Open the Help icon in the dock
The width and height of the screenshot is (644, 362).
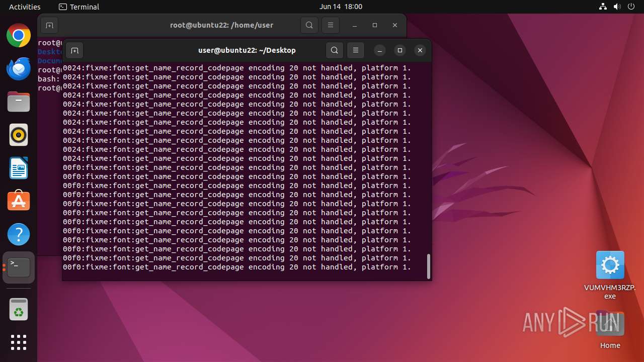tap(19, 234)
